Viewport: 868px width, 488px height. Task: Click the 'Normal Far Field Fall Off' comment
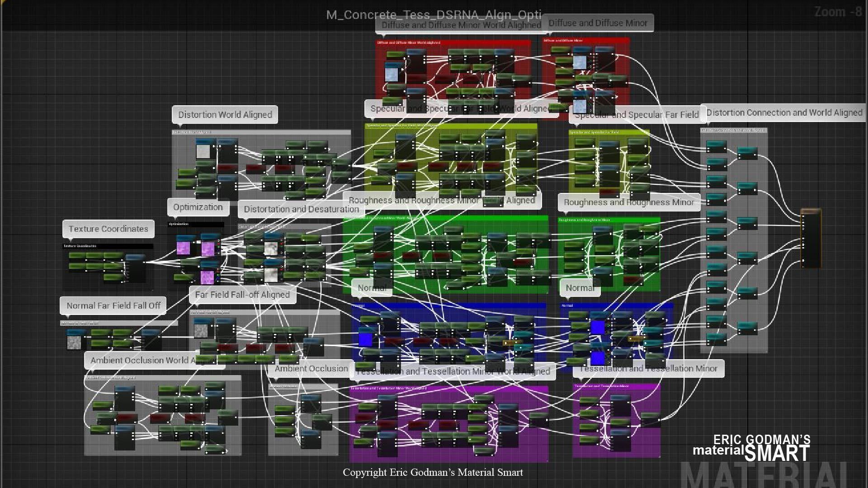(x=113, y=305)
